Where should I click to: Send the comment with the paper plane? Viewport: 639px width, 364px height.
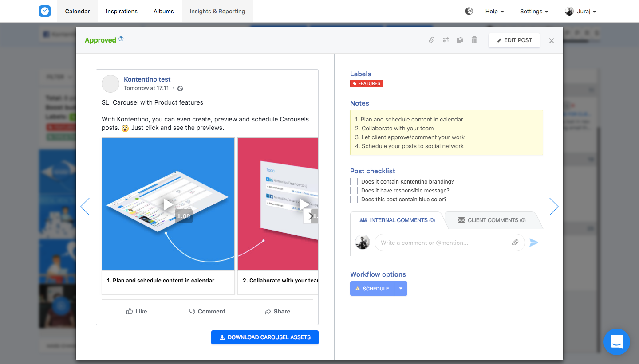click(x=534, y=243)
